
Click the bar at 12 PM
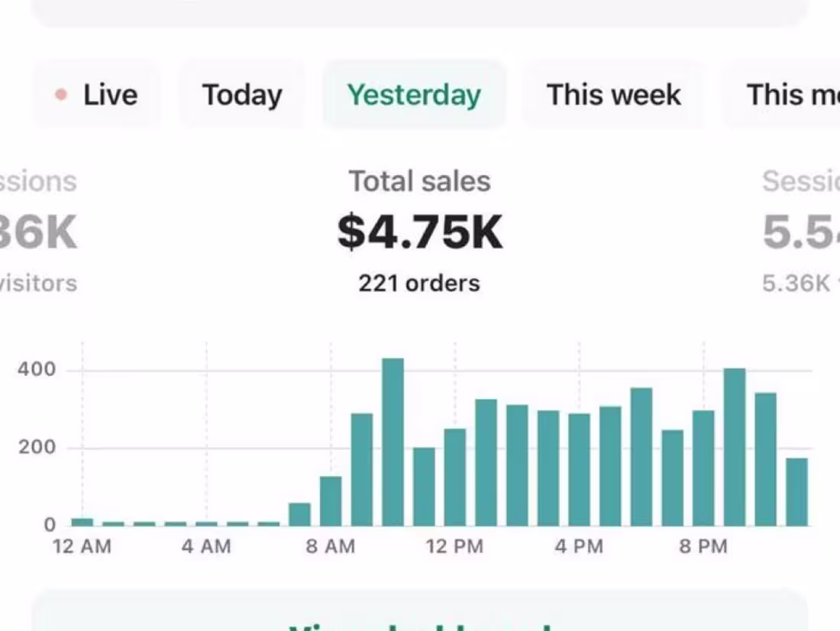click(455, 477)
